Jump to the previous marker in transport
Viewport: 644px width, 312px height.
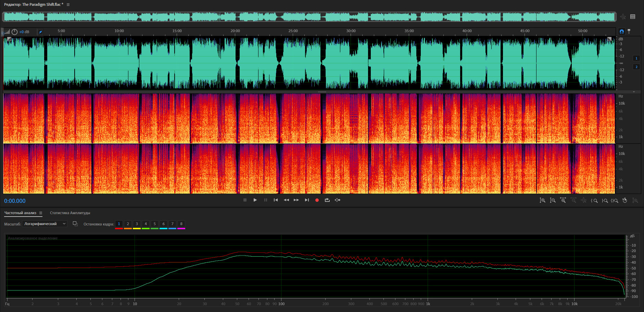[x=276, y=200]
